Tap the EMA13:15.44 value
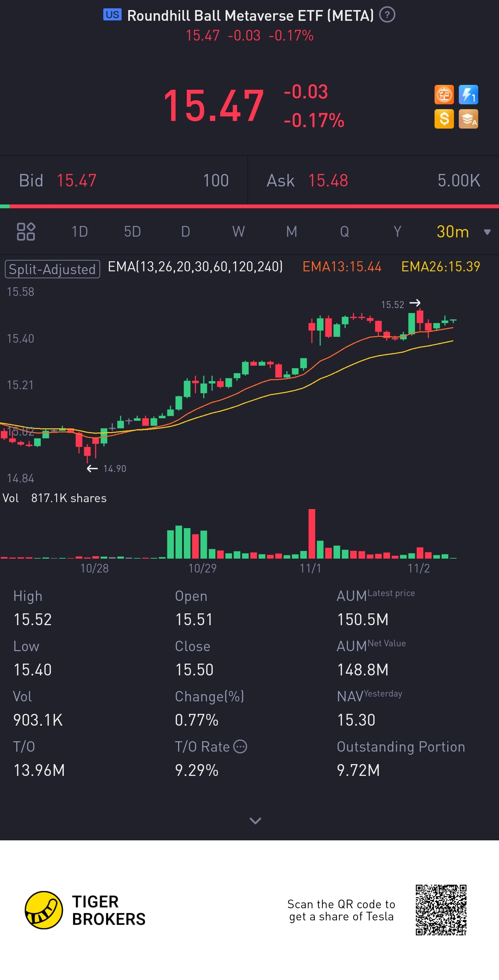 pyautogui.click(x=342, y=267)
